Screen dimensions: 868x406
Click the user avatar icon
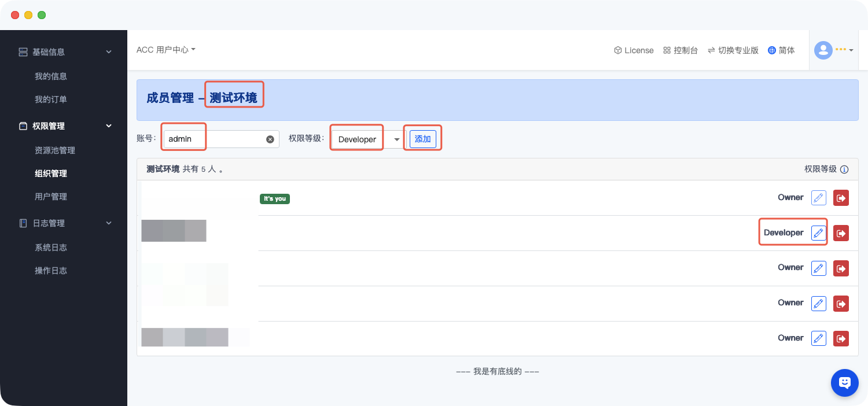(x=823, y=50)
